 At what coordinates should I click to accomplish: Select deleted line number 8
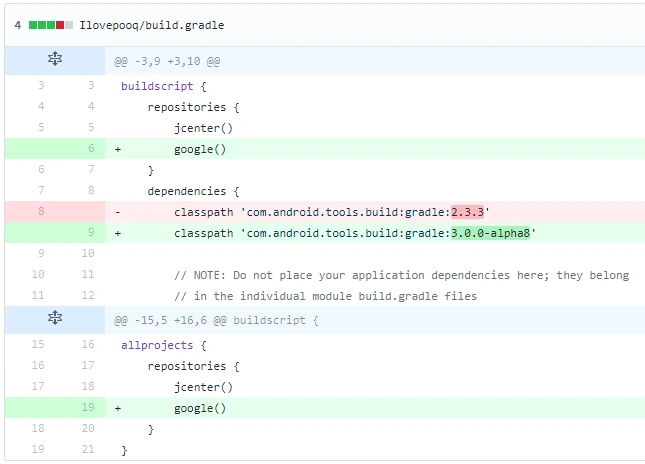pos(41,211)
